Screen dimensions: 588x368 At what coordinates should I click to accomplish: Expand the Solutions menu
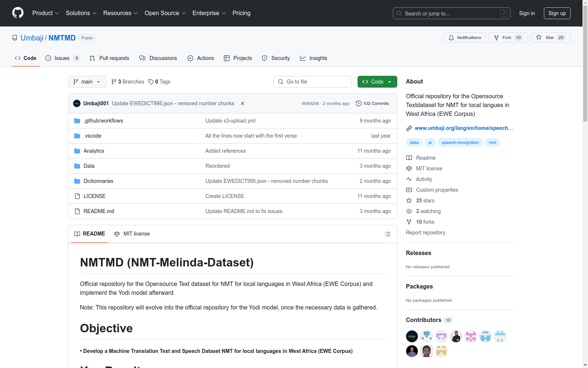tap(81, 13)
